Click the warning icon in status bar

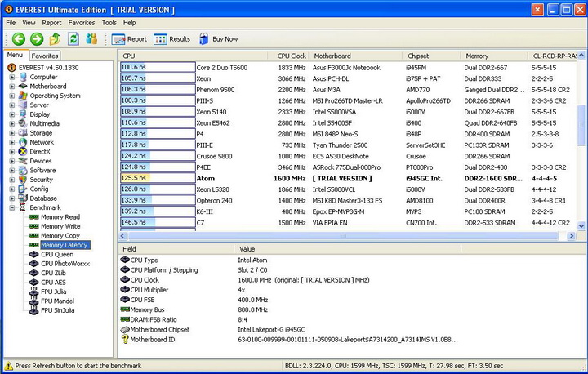(x=9, y=366)
